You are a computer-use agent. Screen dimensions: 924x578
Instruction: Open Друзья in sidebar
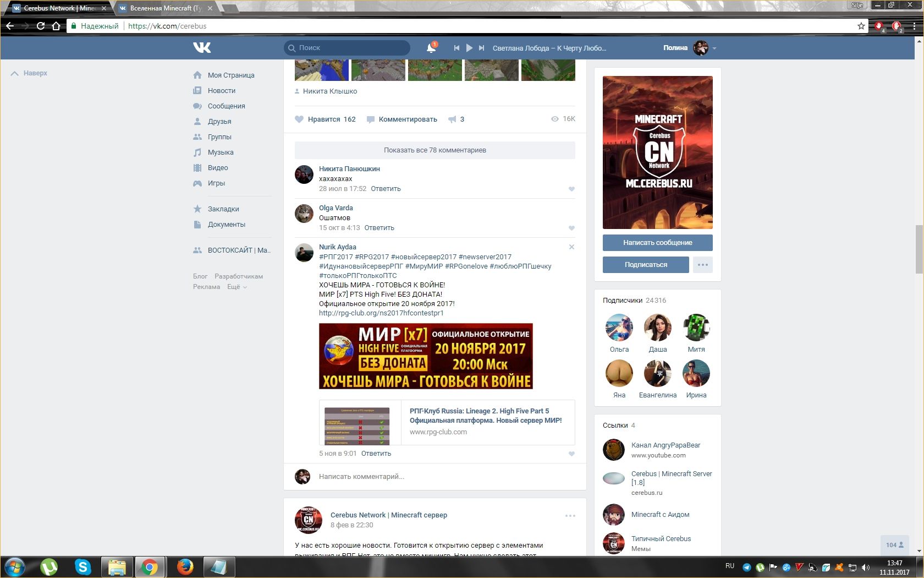(219, 121)
